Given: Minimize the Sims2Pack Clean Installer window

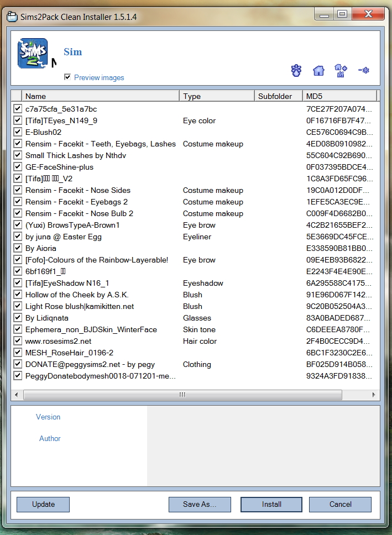Looking at the screenshot, I should click(324, 15).
